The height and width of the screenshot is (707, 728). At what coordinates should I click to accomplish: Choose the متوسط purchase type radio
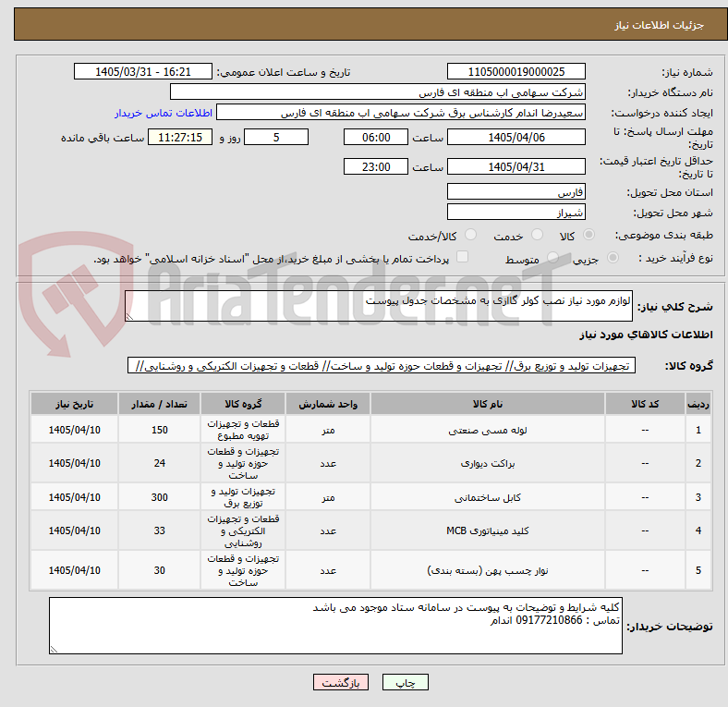pyautogui.click(x=552, y=257)
